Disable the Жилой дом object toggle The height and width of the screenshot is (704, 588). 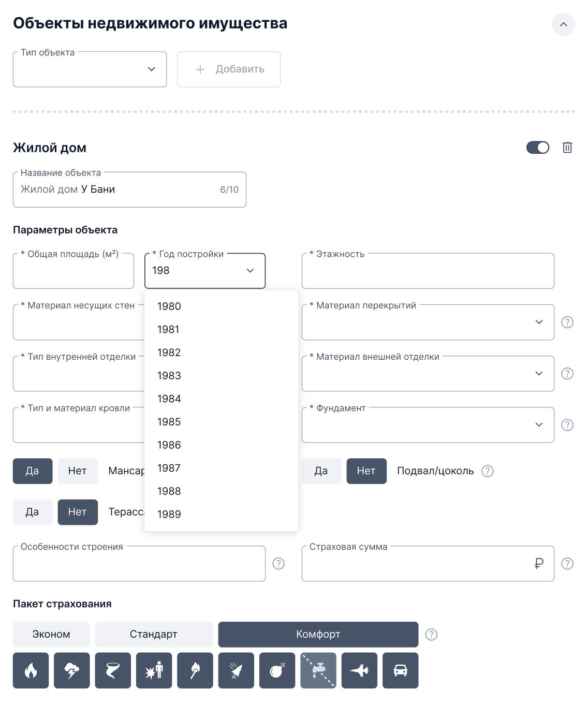point(538,148)
